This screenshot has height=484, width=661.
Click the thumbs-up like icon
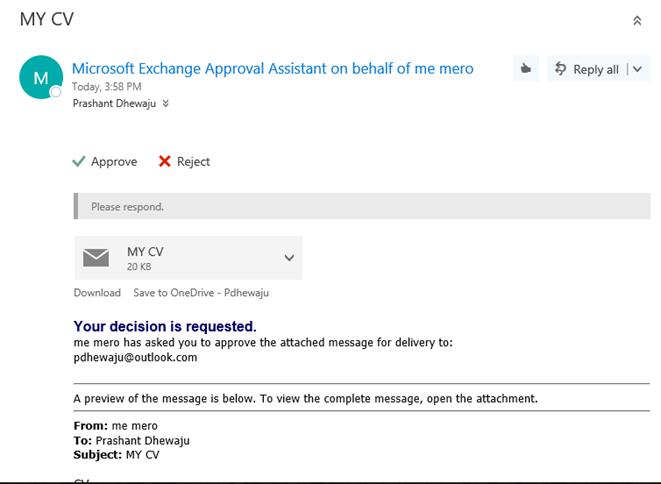(x=526, y=68)
